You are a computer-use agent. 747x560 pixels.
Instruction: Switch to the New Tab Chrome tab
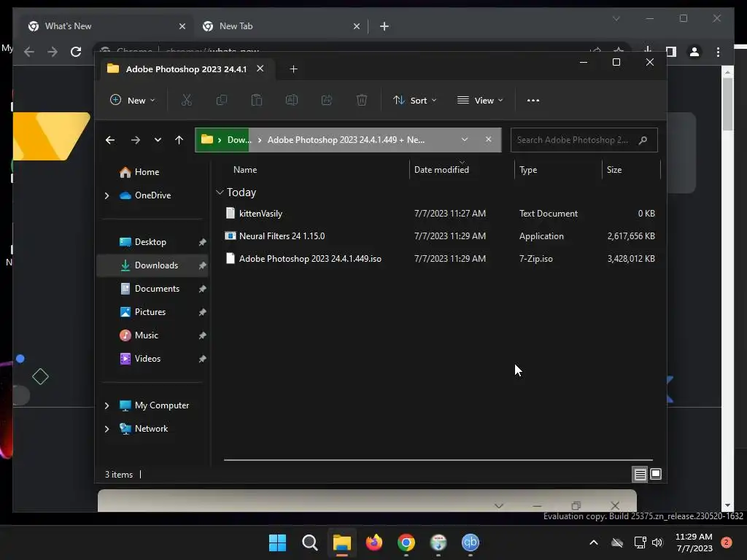pos(280,26)
